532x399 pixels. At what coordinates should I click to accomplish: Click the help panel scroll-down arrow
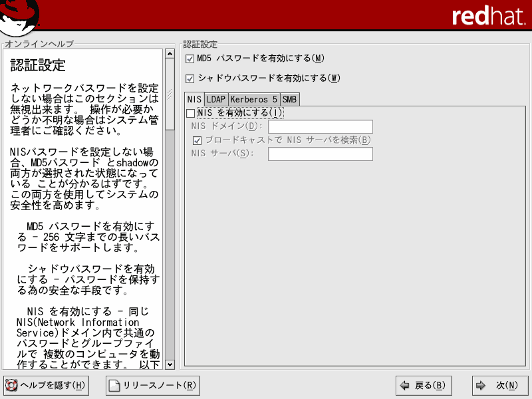(170, 364)
